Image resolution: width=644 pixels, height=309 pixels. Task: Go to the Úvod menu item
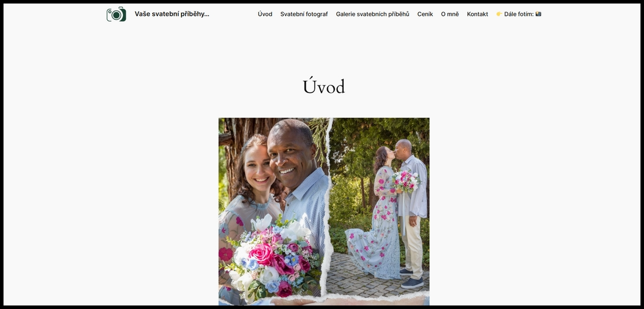point(265,14)
